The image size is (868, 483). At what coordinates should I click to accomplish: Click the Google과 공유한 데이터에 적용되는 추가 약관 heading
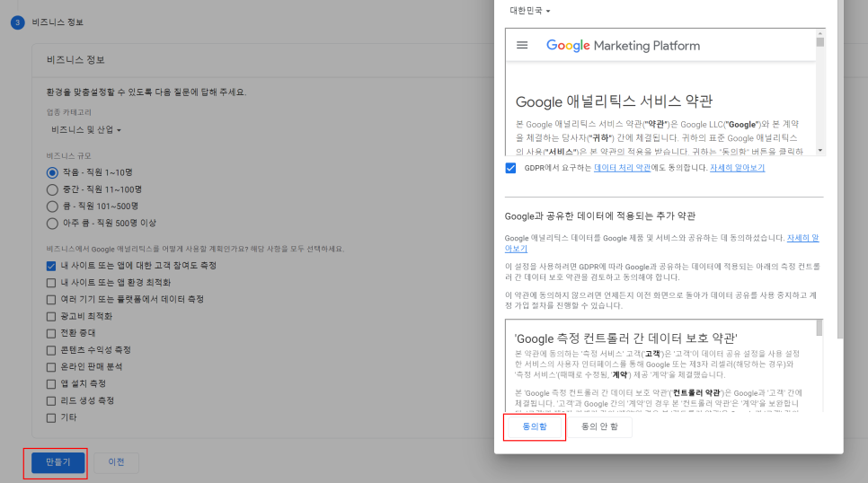(x=599, y=215)
